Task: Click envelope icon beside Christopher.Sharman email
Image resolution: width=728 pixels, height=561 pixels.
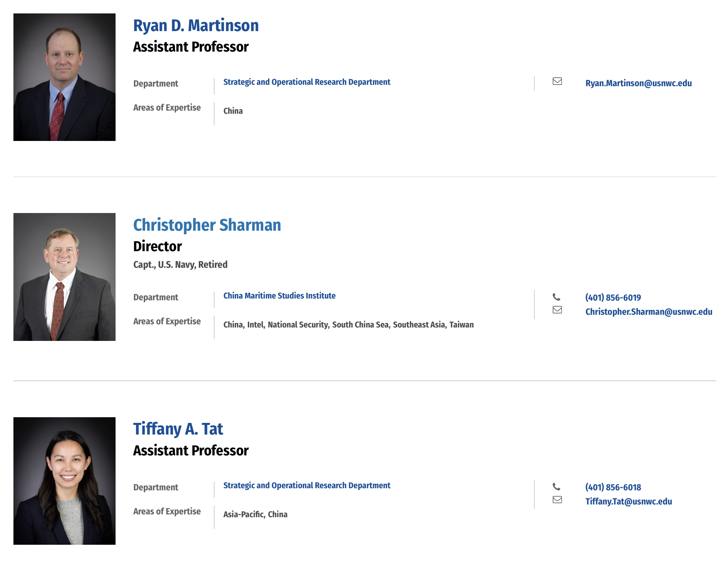Action: (x=557, y=310)
